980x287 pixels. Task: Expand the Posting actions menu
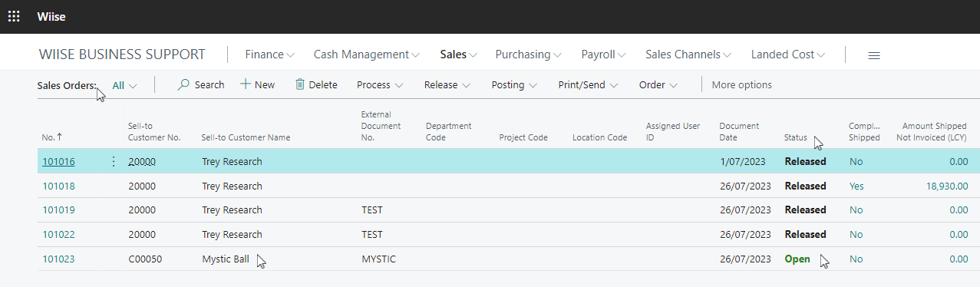[x=514, y=85]
